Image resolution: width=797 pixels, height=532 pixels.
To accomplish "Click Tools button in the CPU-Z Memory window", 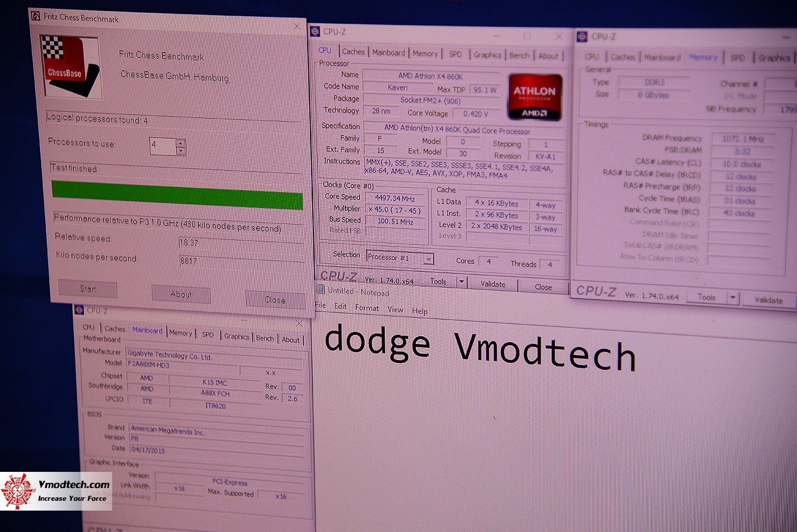I will click(x=706, y=297).
